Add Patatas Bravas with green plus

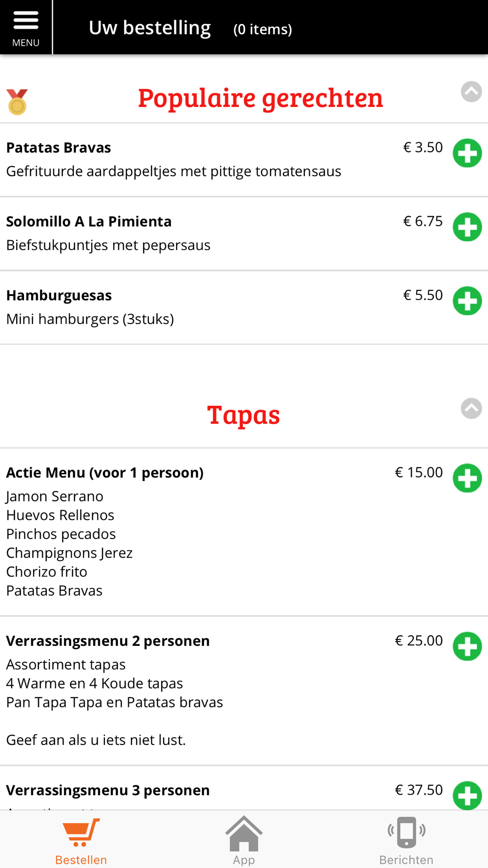[467, 153]
